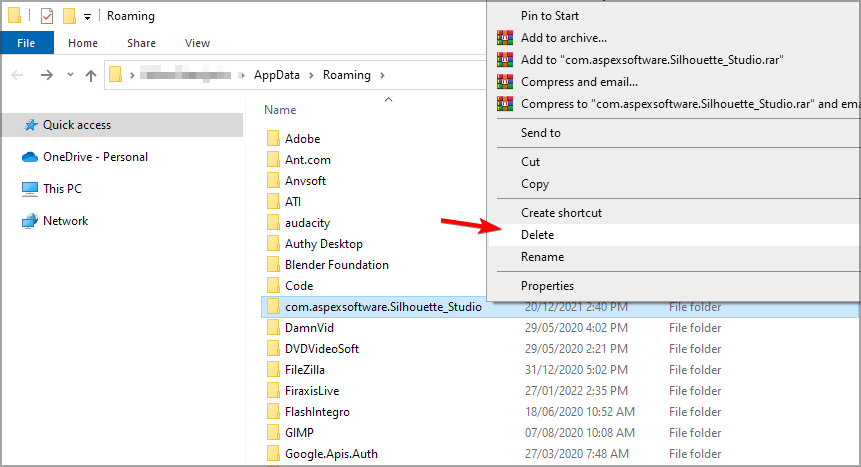Select the ATI folder

[293, 202]
